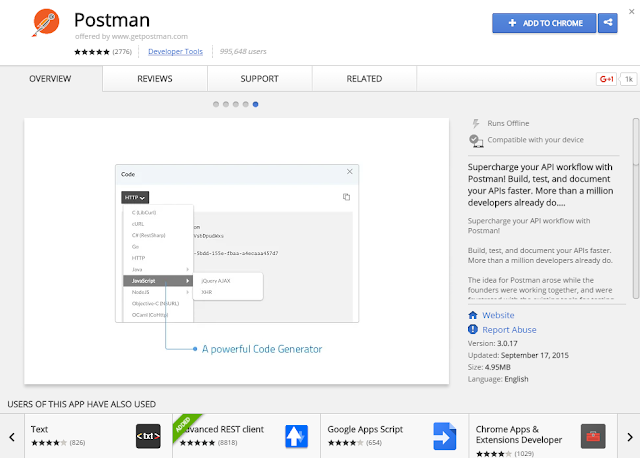This screenshot has height=458, width=640.
Task: Open the Text app card title
Action: coord(40,429)
